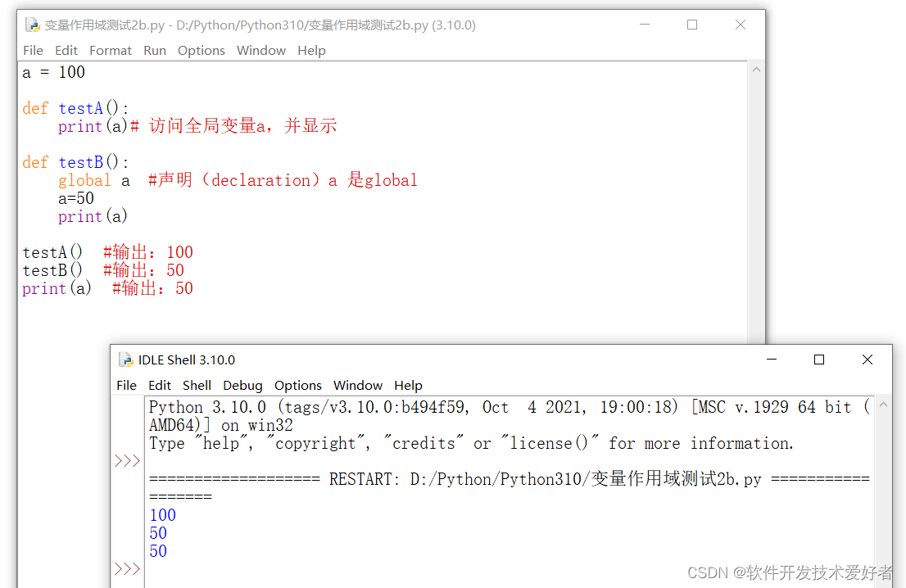Open the Options menu in the editor window
Viewport: 906px width, 588px height.
pos(202,50)
